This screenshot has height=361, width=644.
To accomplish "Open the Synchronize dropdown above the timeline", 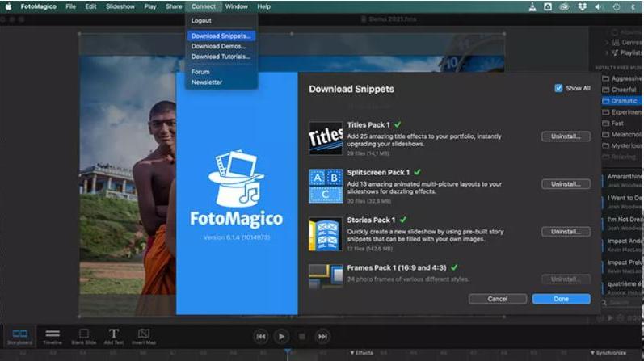I will coord(608,353).
